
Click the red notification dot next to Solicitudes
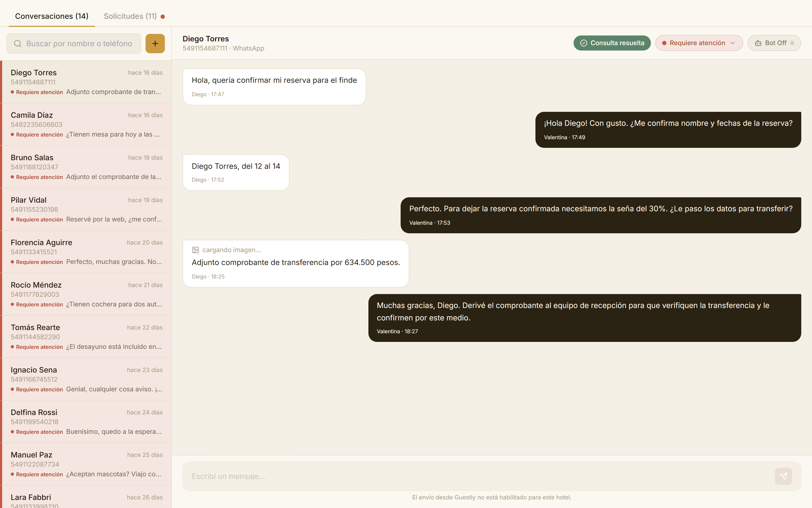pyautogui.click(x=163, y=16)
